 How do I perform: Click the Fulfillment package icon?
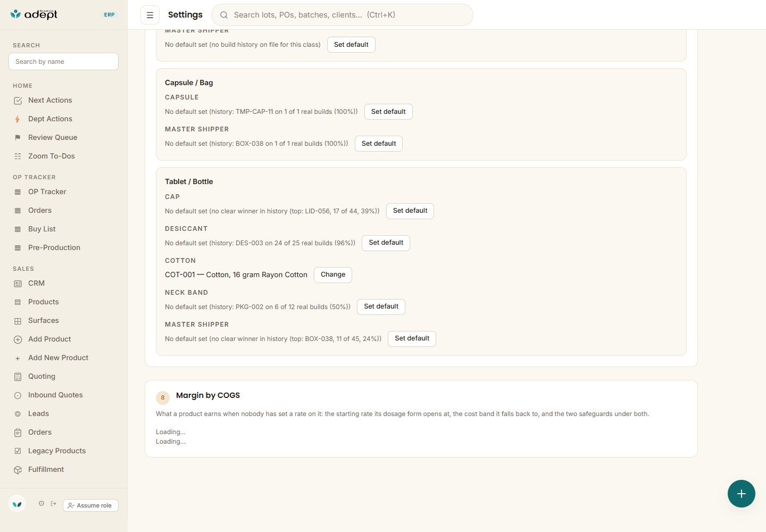click(x=18, y=470)
